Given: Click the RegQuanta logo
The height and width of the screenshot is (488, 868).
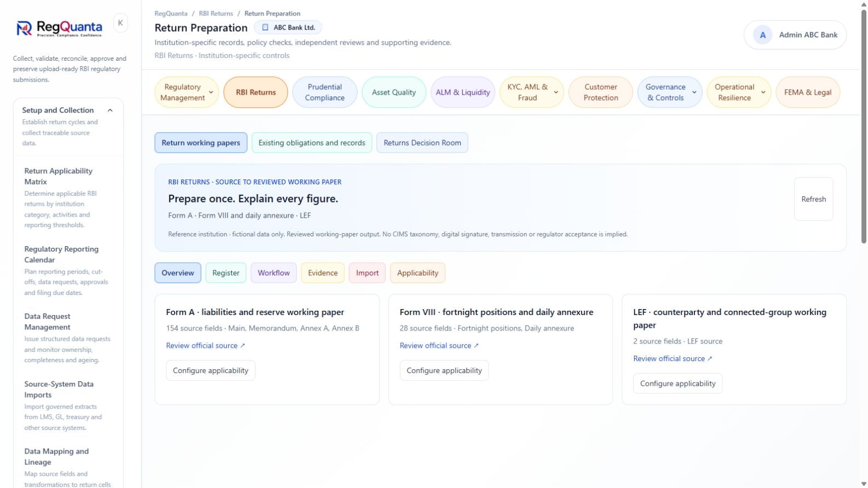Looking at the screenshot, I should (59, 28).
